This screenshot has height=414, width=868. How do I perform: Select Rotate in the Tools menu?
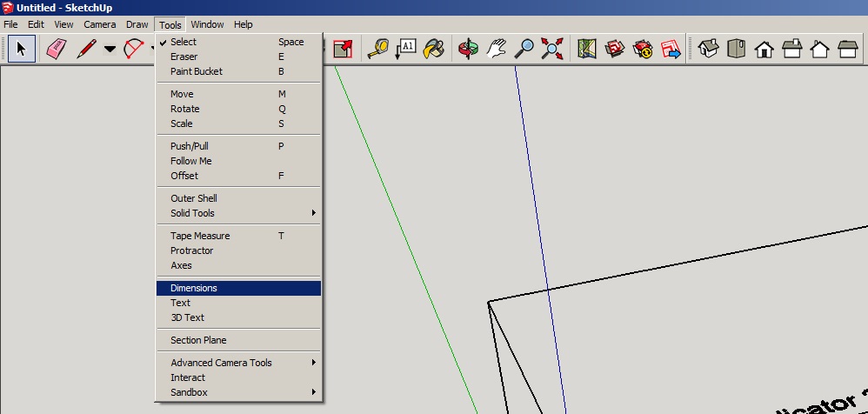(x=238, y=109)
